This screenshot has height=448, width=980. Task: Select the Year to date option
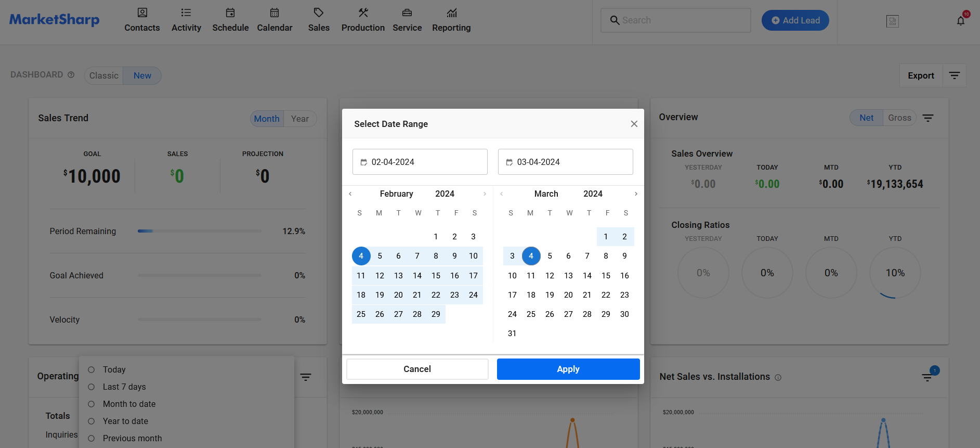pos(92,421)
